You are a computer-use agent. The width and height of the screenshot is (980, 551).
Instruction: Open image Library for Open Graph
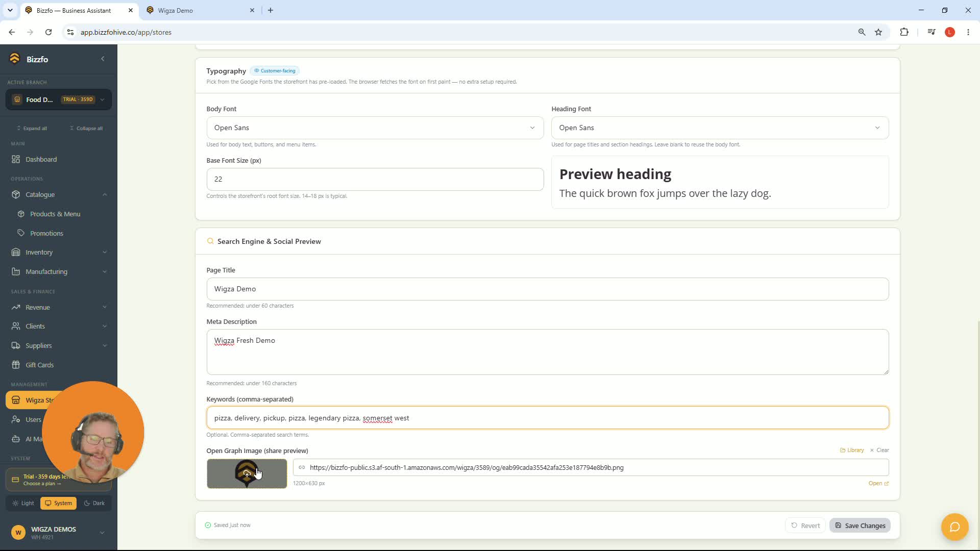pos(852,450)
